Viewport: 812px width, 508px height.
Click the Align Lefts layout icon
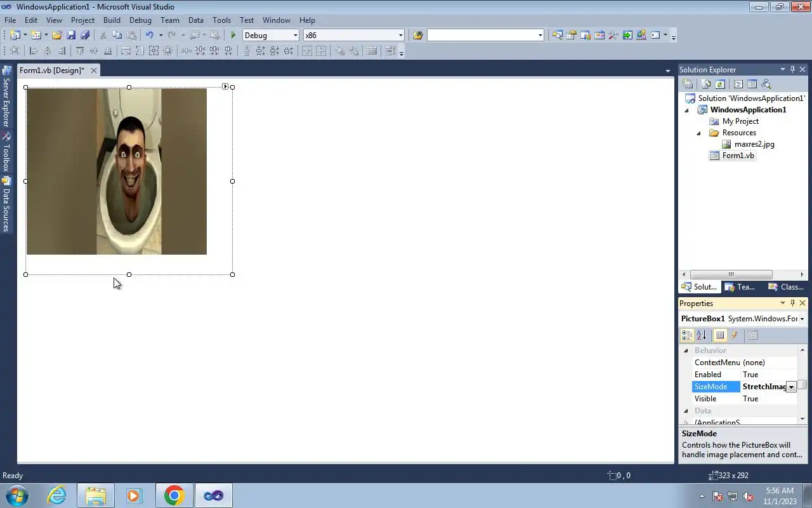click(x=34, y=51)
